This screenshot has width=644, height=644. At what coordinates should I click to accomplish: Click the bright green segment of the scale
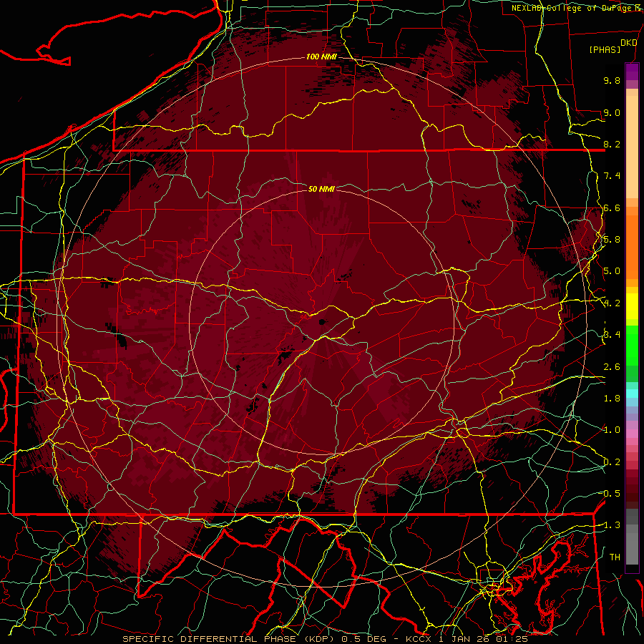click(632, 346)
